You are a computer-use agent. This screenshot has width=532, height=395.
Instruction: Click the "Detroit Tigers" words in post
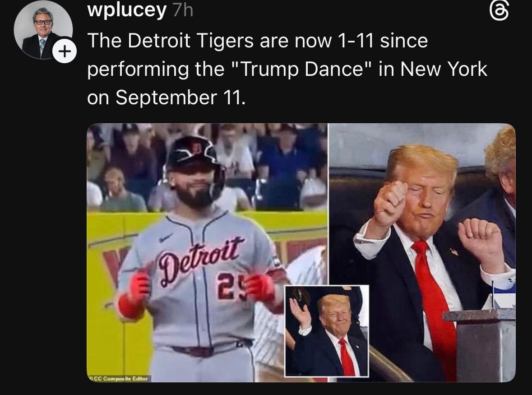coord(190,41)
